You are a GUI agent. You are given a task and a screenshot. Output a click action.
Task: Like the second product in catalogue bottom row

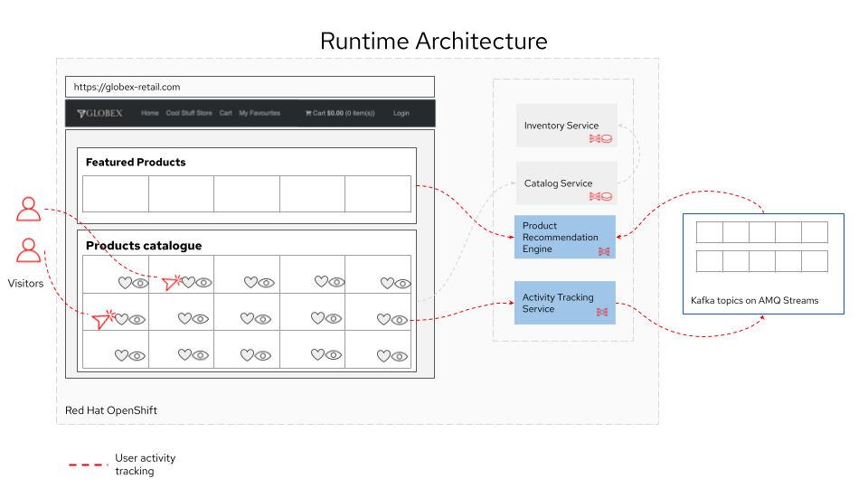point(184,354)
